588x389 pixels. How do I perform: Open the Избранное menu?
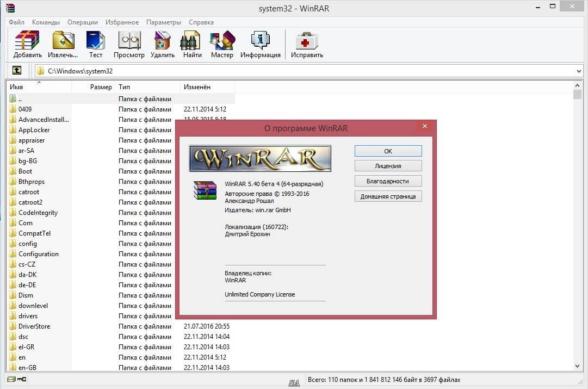(122, 22)
